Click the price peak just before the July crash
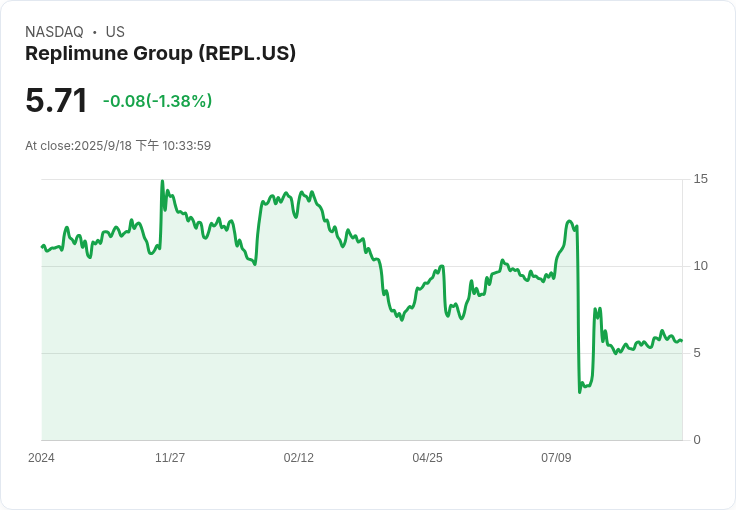Viewport: 736px width, 510px height. [569, 221]
